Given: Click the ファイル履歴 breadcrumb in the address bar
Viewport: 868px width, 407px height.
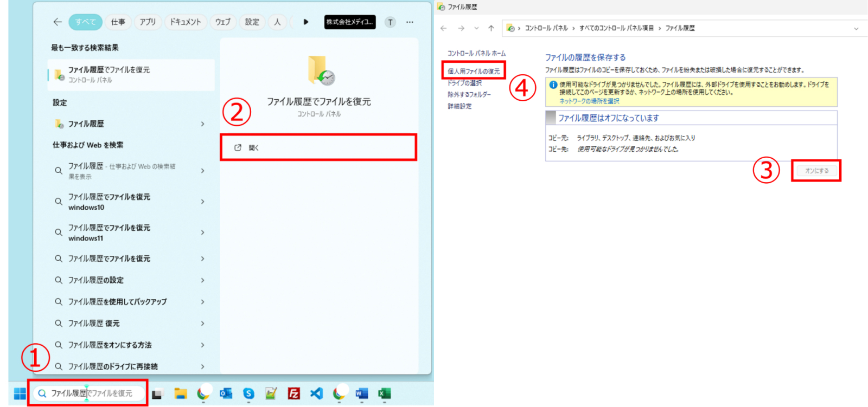Looking at the screenshot, I should [680, 28].
